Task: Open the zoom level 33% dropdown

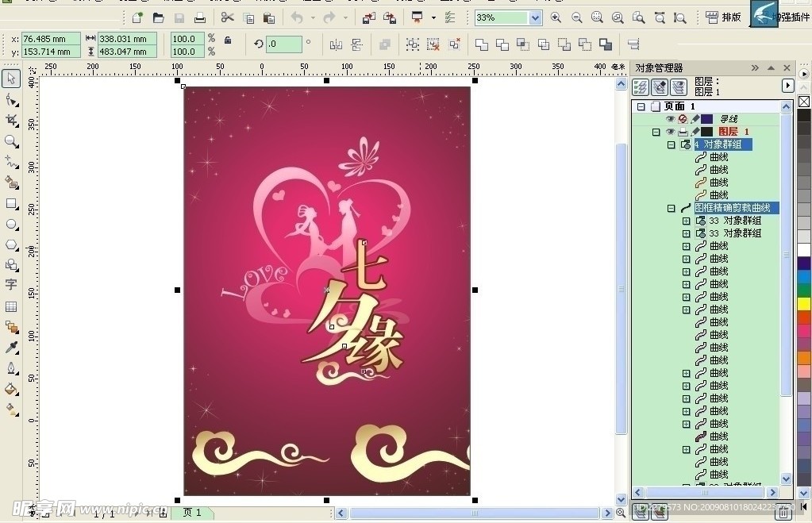Action: pyautogui.click(x=534, y=17)
